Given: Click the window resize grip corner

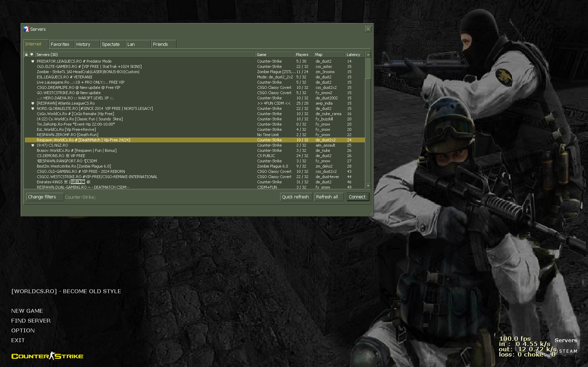Looking at the screenshot, I should pos(371,213).
